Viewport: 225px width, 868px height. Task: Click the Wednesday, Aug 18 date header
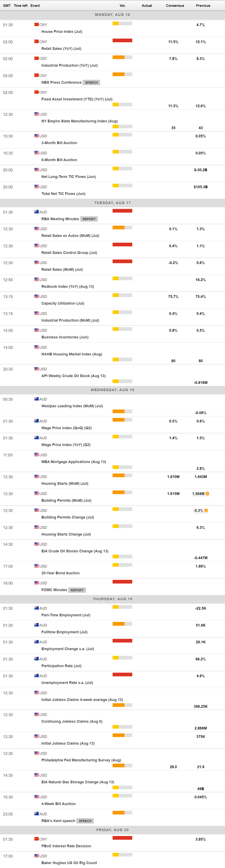coord(112,390)
